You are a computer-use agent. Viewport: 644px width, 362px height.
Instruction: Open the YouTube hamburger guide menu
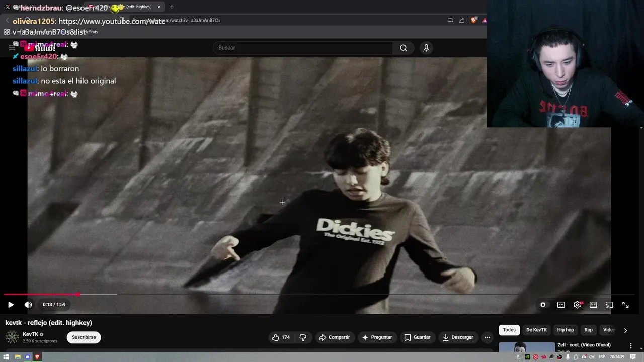12,48
